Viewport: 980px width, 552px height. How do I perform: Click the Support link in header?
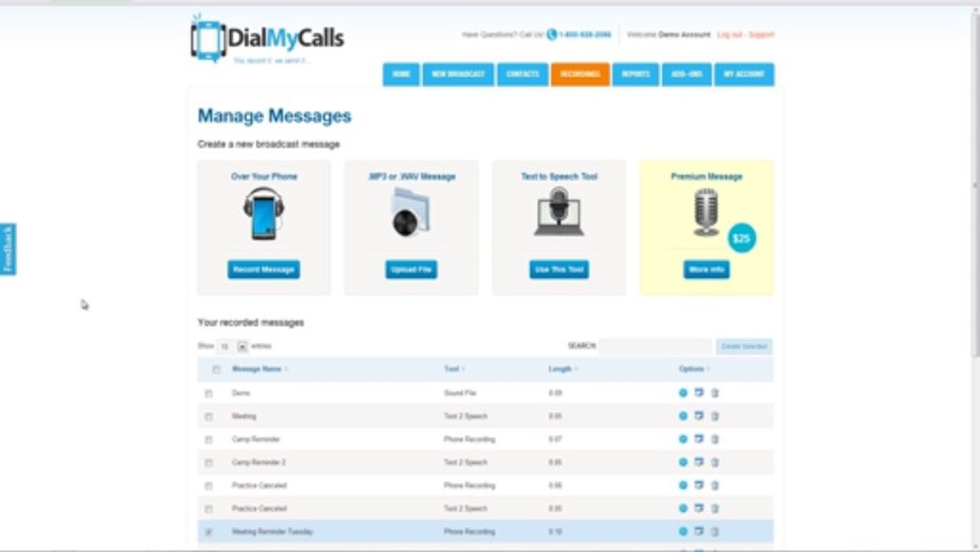[762, 34]
